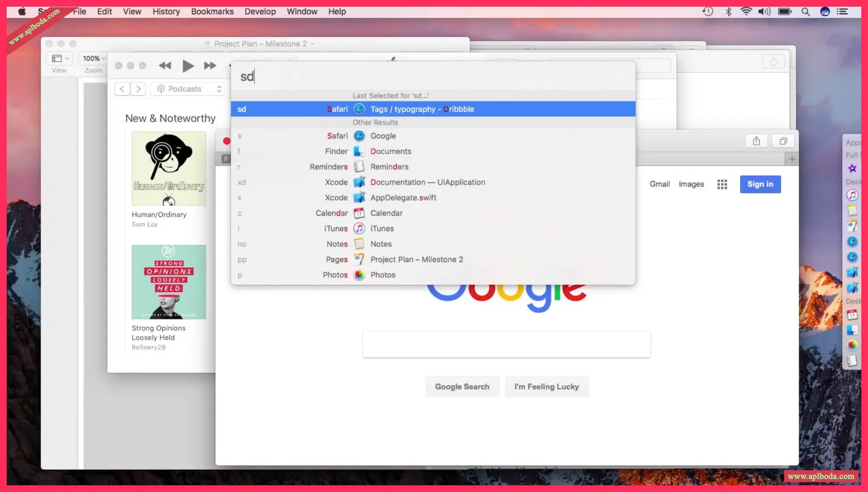This screenshot has height=492, width=868.
Task: Select the Xcode AppDelegate.swift result
Action: click(403, 197)
